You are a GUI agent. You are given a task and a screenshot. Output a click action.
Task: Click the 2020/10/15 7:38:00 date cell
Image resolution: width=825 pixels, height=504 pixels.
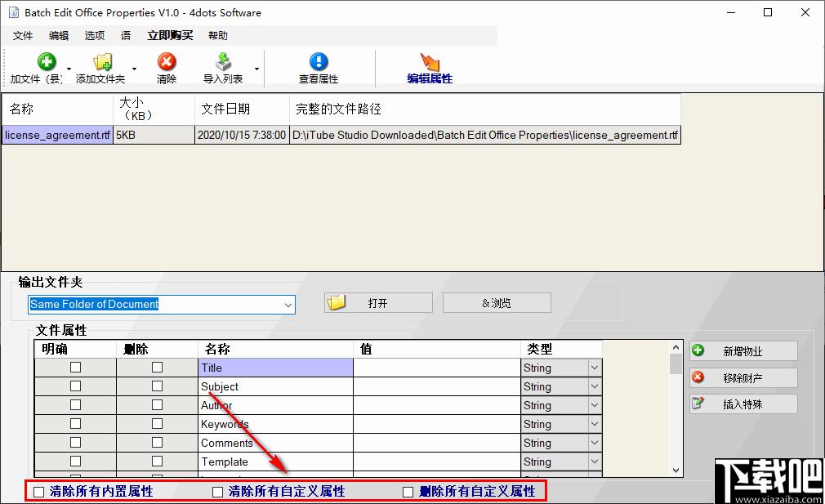point(242,135)
